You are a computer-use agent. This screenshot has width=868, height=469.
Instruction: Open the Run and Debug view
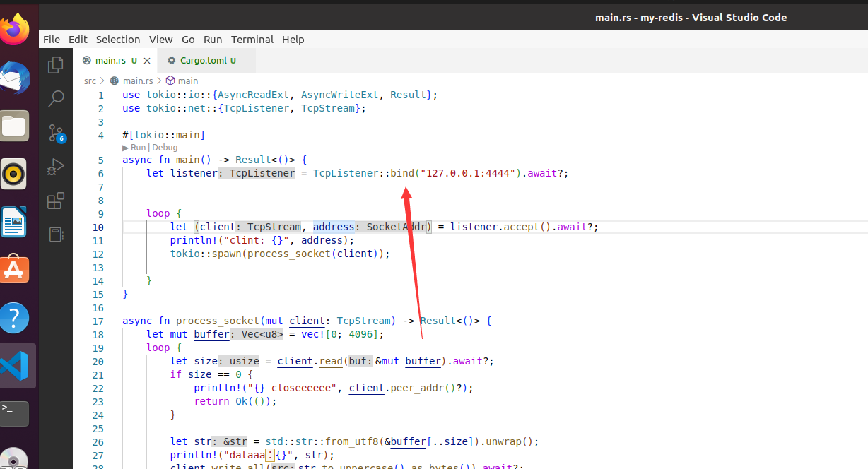click(x=56, y=167)
